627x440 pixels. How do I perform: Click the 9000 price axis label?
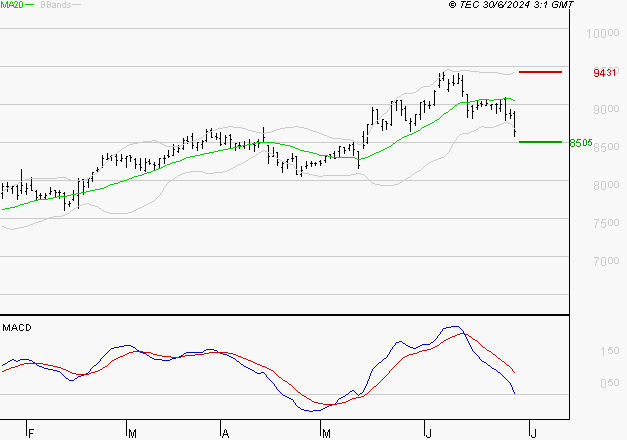click(x=606, y=109)
